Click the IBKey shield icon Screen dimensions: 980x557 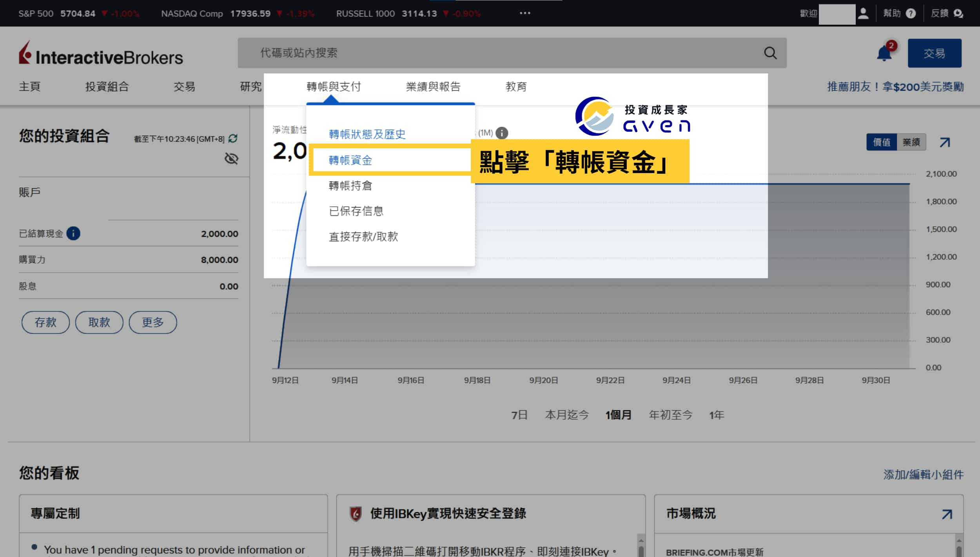coord(356,513)
